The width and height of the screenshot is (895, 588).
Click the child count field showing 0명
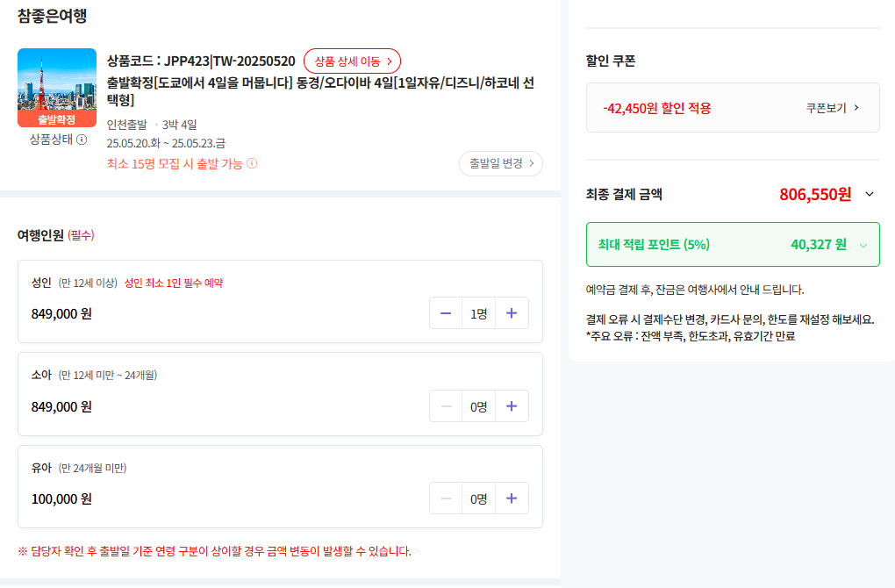478,406
